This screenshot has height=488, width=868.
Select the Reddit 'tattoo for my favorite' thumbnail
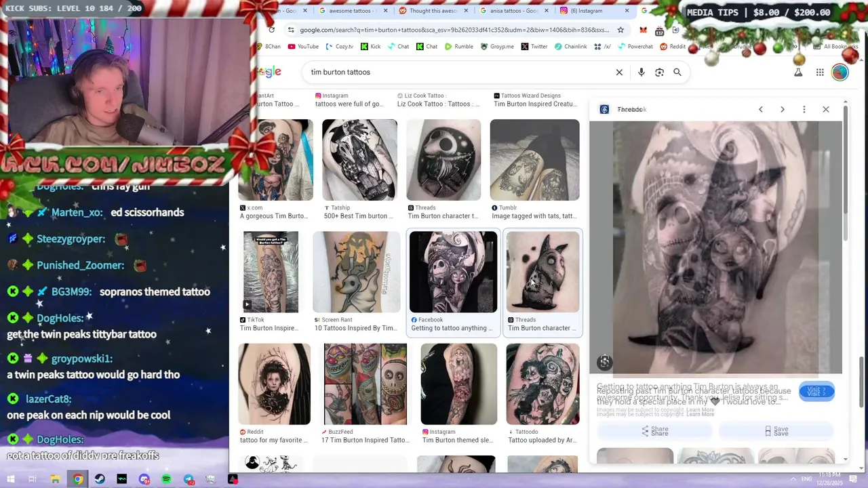click(x=275, y=384)
